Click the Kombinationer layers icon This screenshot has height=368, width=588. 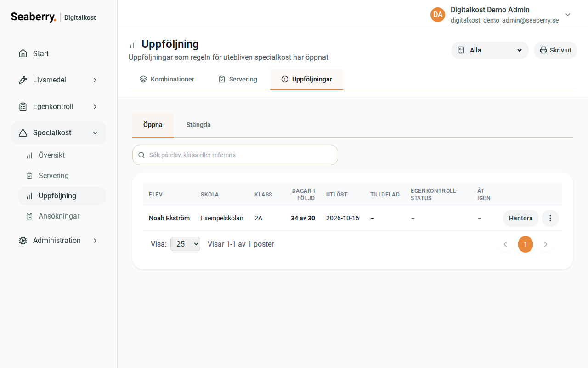pos(143,79)
